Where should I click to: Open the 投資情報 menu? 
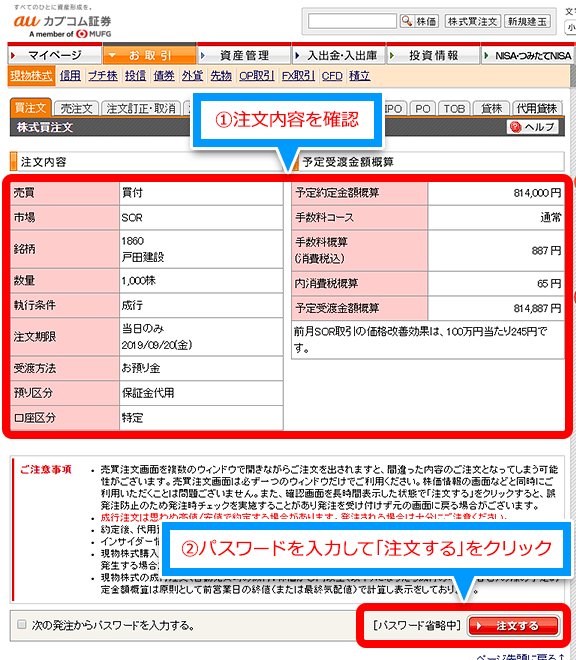click(433, 55)
